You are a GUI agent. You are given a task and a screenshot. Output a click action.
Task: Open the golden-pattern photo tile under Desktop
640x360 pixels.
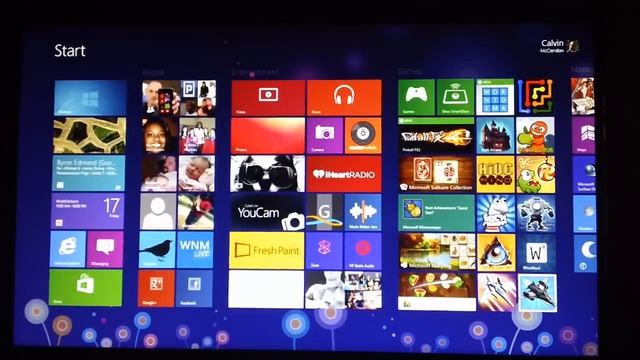click(x=89, y=136)
